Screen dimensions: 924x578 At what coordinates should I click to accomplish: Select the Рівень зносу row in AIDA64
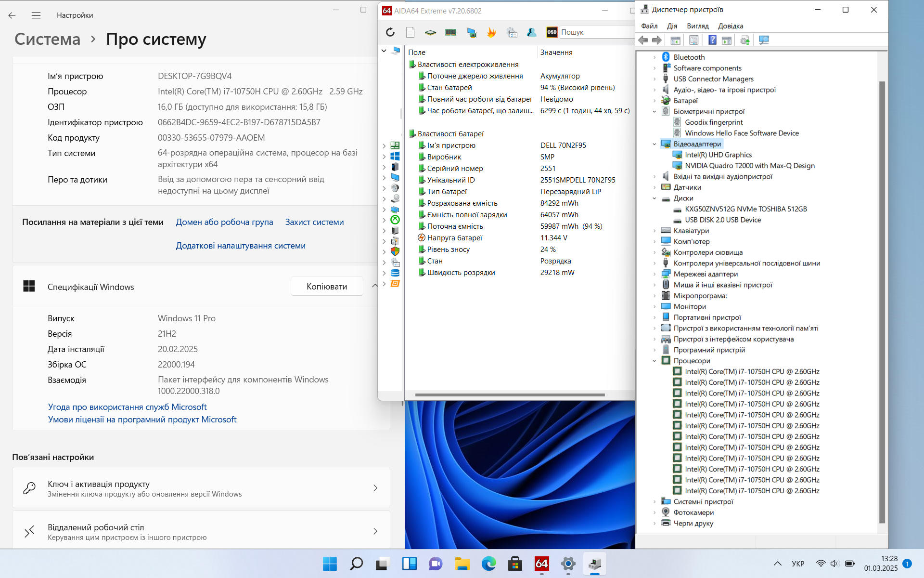520,250
